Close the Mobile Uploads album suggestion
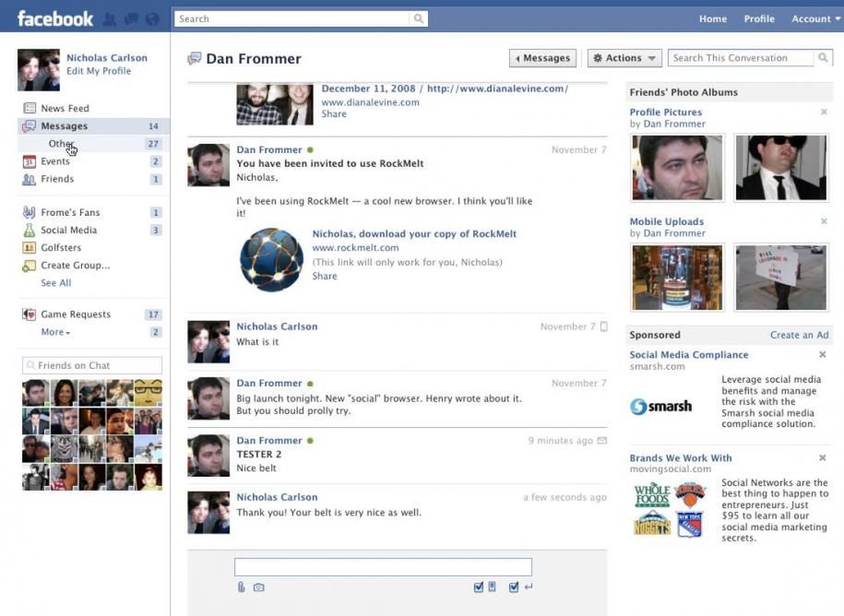 (x=824, y=221)
